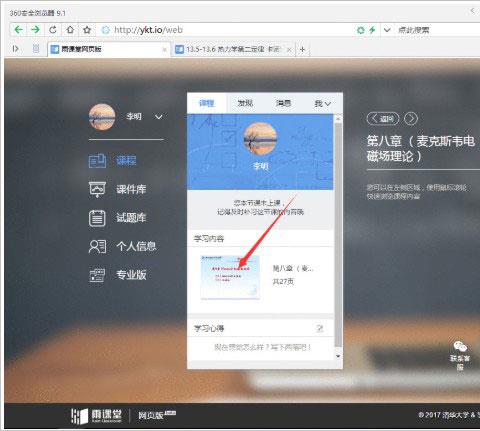Open the 试题库 sidebar item
This screenshot has height=431, width=480.
(117, 218)
